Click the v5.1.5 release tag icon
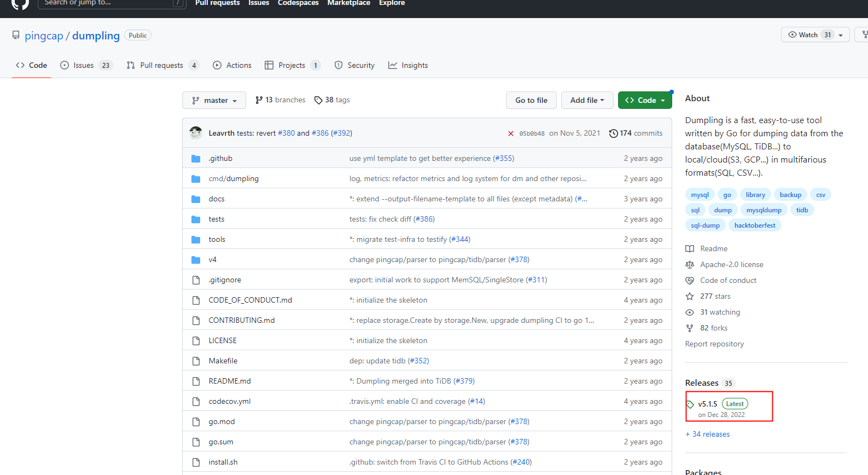 (690, 404)
